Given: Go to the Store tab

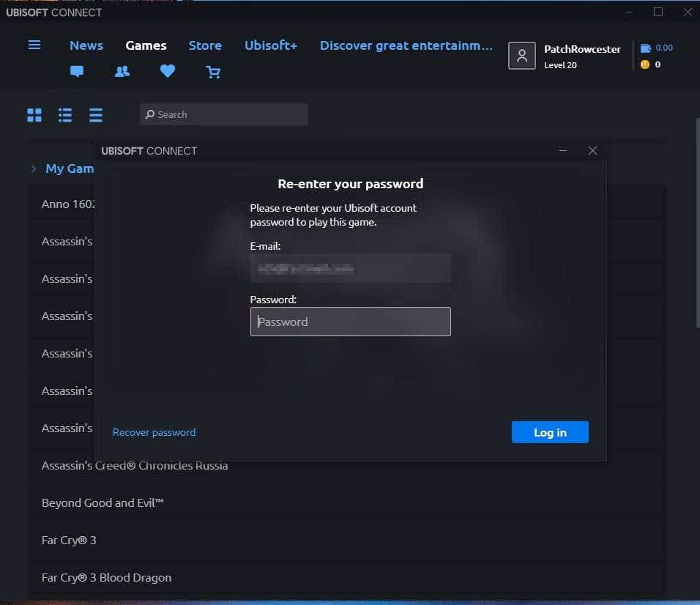Looking at the screenshot, I should click(205, 45).
